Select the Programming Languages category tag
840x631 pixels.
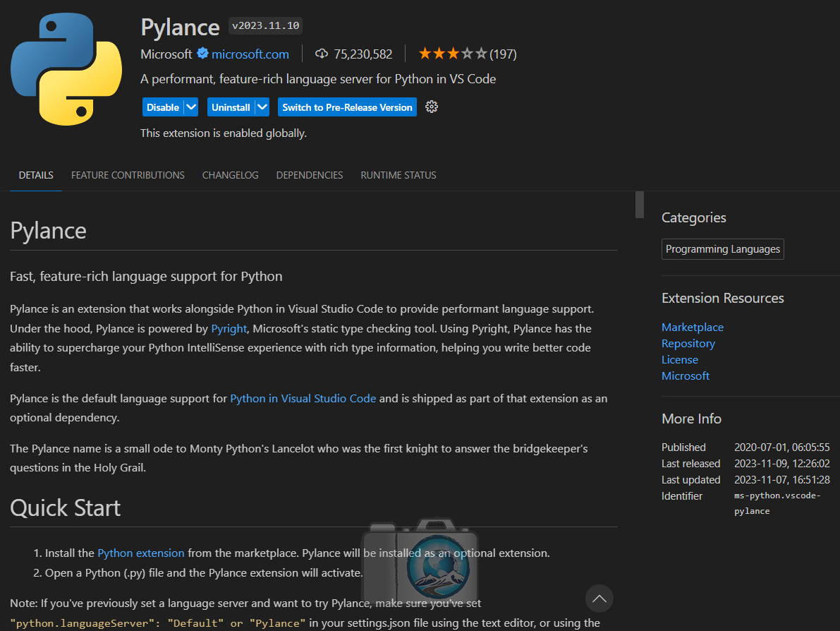click(x=722, y=249)
